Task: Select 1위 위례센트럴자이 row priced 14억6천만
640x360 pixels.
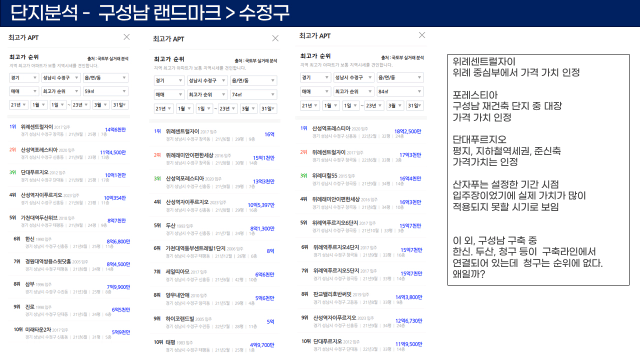Action: [69, 130]
